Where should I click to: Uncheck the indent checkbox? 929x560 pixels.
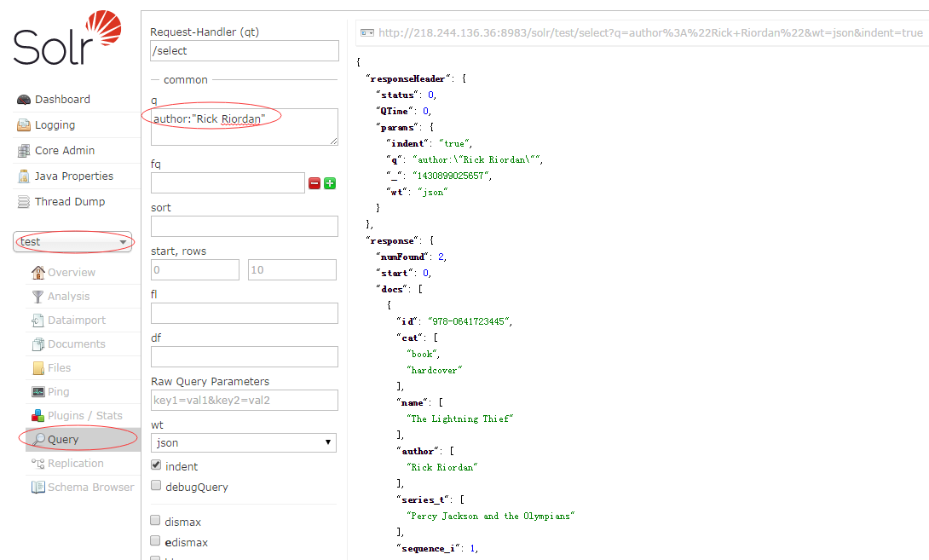tap(156, 465)
